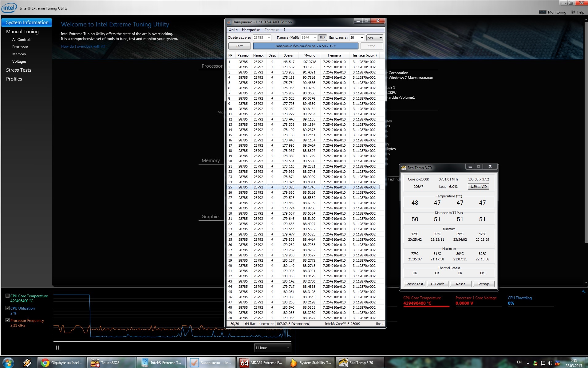Viewport: 588px width, 368px height.
Task: Click the Стоп button in LinX
Action: tap(372, 46)
